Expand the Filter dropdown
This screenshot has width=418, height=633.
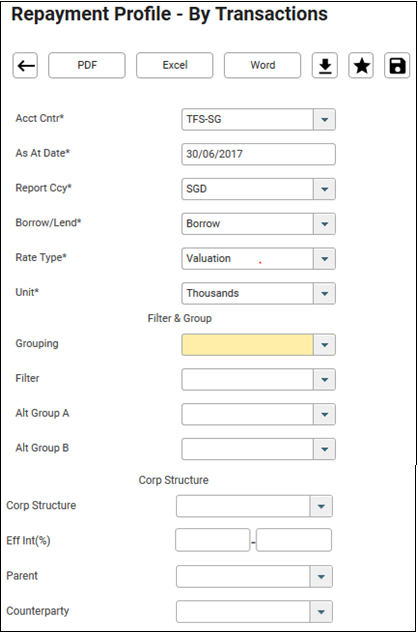tap(324, 379)
